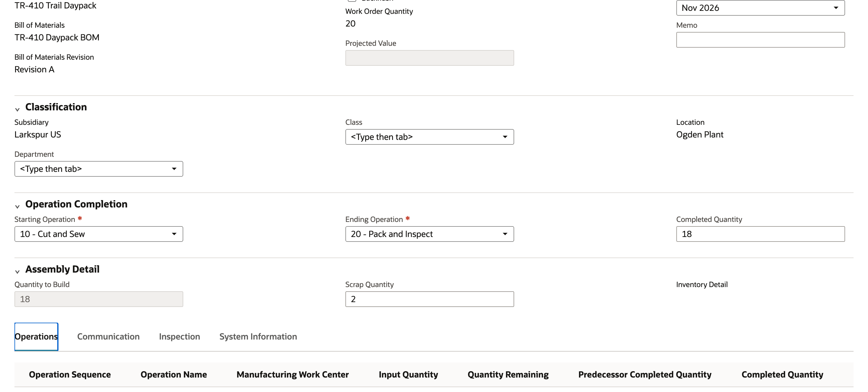Click the Input Quantity column header
Screen dimensions: 868x392
coord(408,375)
